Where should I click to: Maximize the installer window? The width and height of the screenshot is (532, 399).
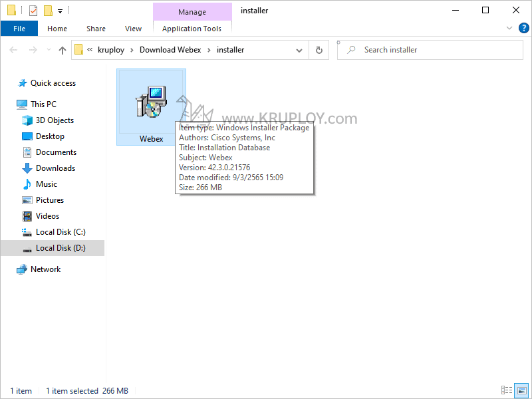coord(485,10)
